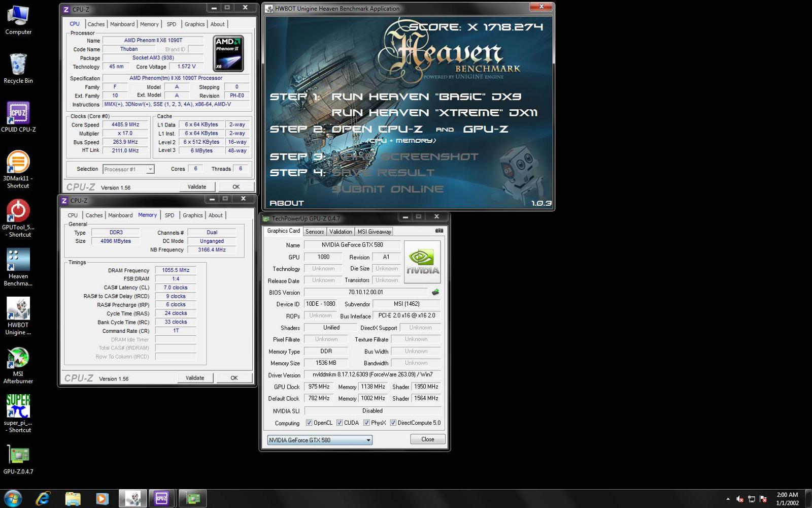Click GPU-Z link in Heaven app
Screen dimensions: 812x508
(485, 129)
